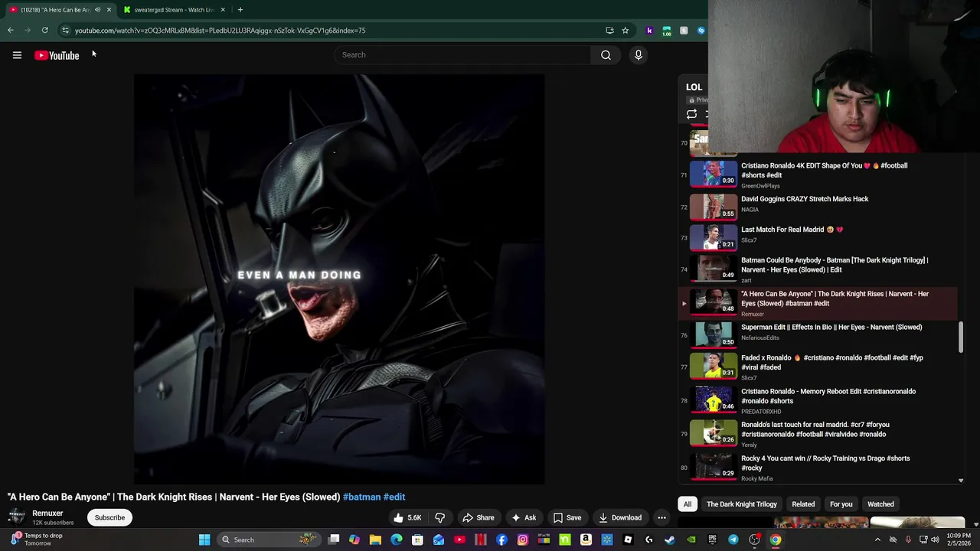Open clock and date 10:09 PM
This screenshot has width=980, height=551.
point(958,540)
